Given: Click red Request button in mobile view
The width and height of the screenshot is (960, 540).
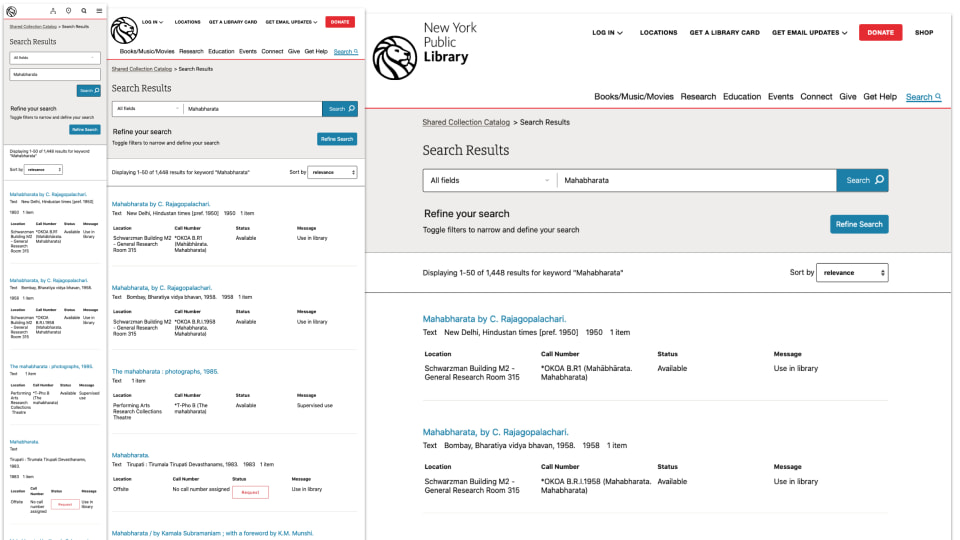Looking at the screenshot, I should pyautogui.click(x=65, y=504).
